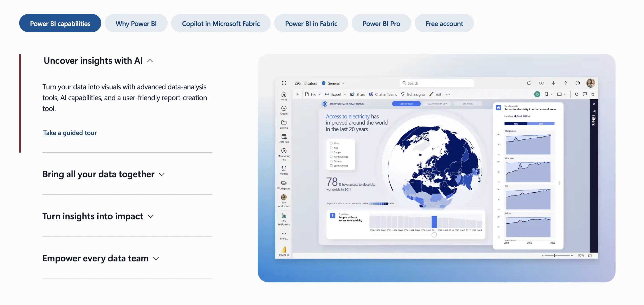Open more options ellipsis in toolbar
The image size is (644, 305).
click(x=448, y=94)
